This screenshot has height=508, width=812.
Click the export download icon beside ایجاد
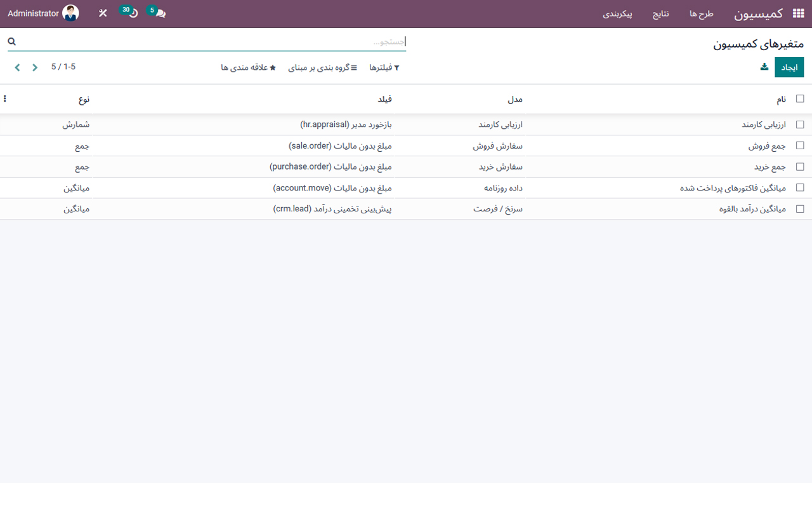[764, 67]
